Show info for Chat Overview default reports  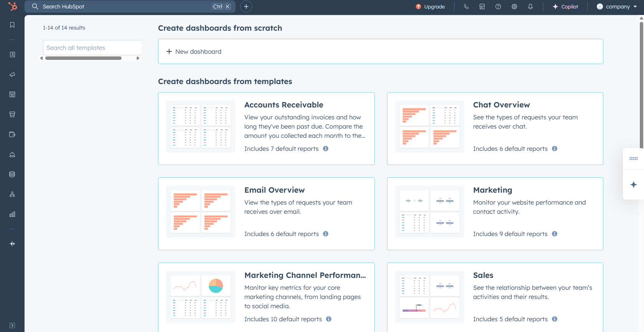coord(555,149)
